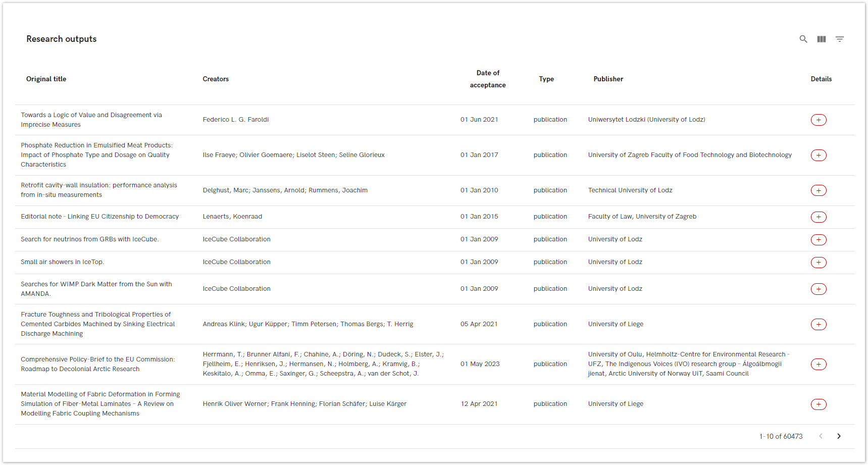Expand details for Small air showers row
The width and height of the screenshot is (868, 465).
tap(818, 263)
